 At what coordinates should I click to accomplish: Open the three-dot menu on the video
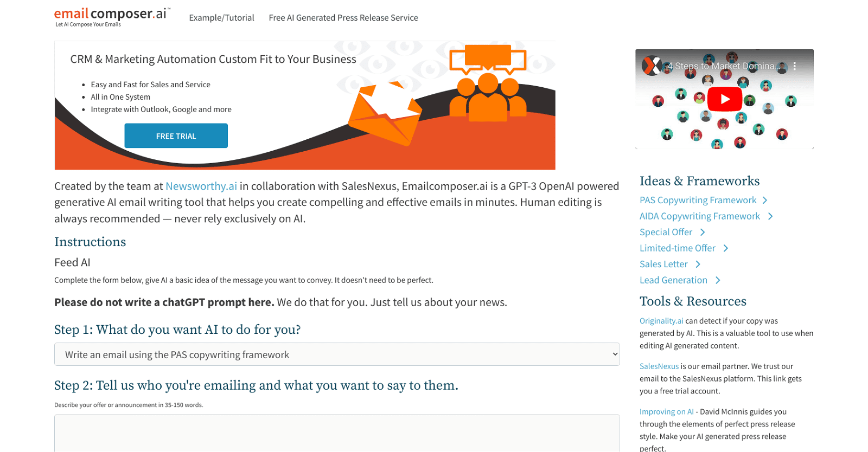pos(796,65)
